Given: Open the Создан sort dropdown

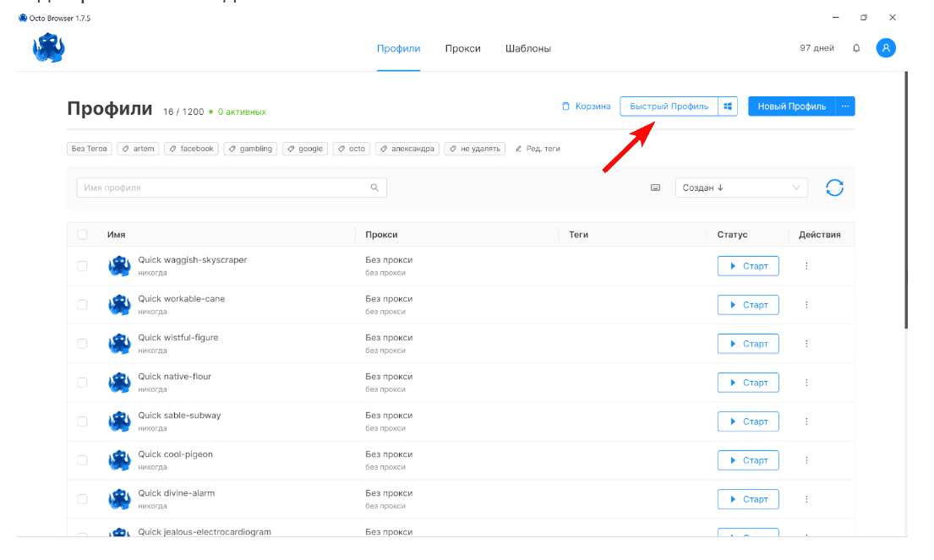Looking at the screenshot, I should click(740, 188).
